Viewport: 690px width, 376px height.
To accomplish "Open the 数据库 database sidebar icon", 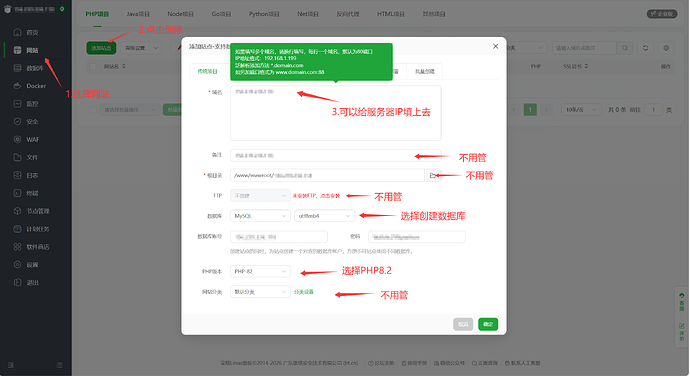I will [17, 68].
